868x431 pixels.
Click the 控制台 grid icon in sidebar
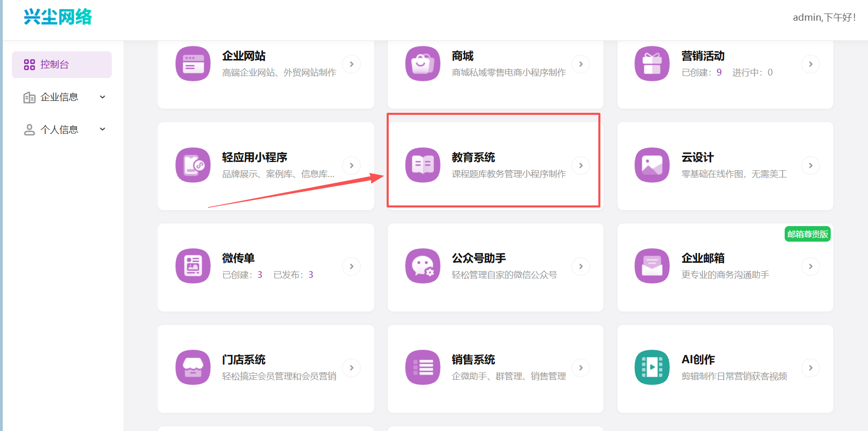pyautogui.click(x=30, y=65)
